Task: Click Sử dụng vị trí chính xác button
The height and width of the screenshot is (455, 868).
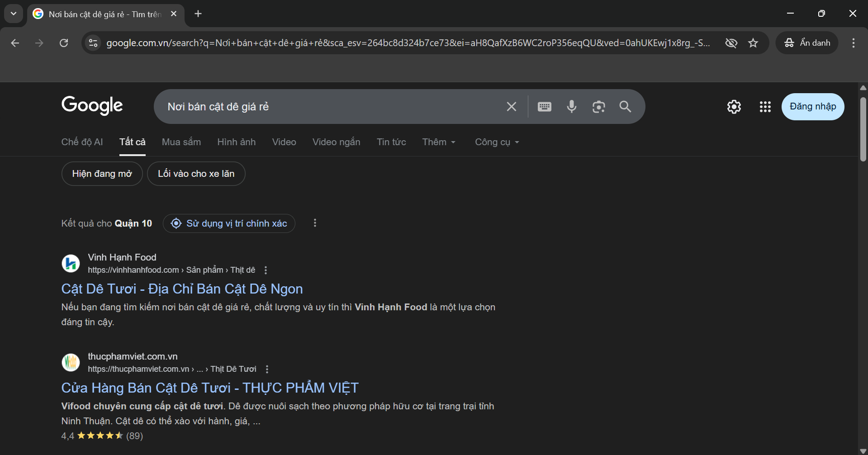Action: [x=229, y=223]
